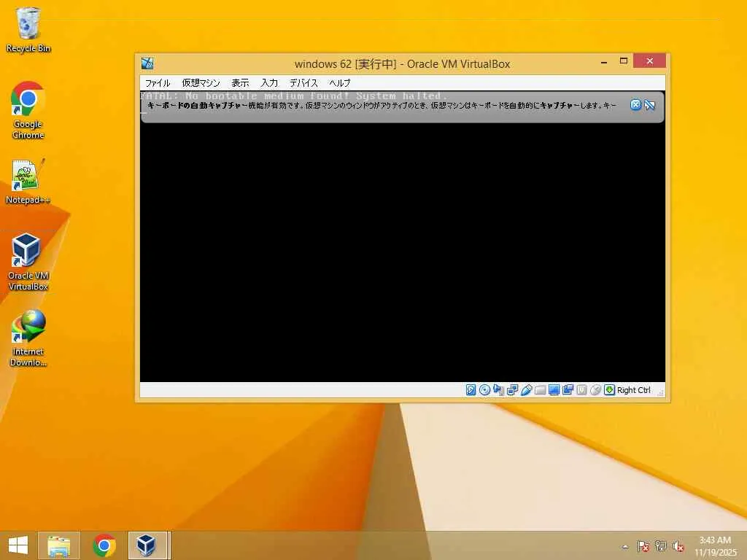Viewport: 747px width, 560px height.
Task: Select the Recycle Bin desktop icon
Action: click(x=28, y=29)
